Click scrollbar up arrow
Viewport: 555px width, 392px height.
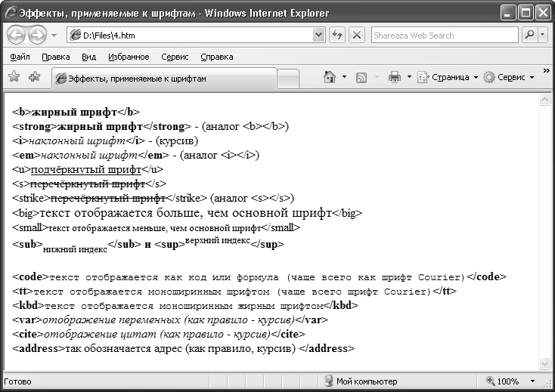[x=544, y=100]
